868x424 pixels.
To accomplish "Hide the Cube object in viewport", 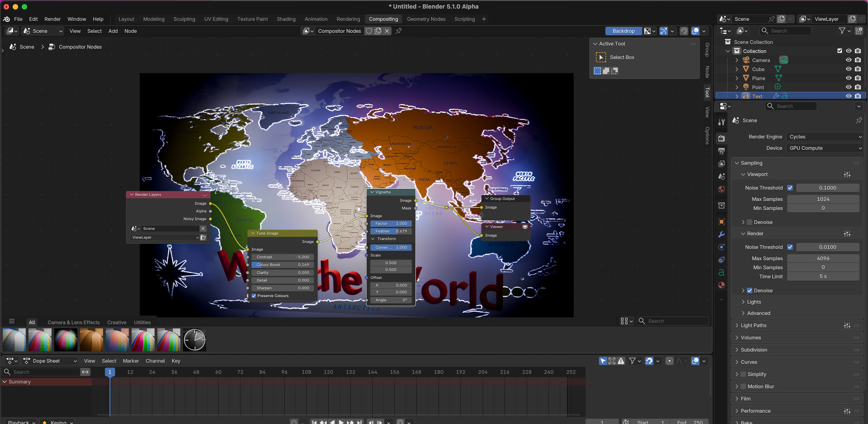I will (x=849, y=69).
